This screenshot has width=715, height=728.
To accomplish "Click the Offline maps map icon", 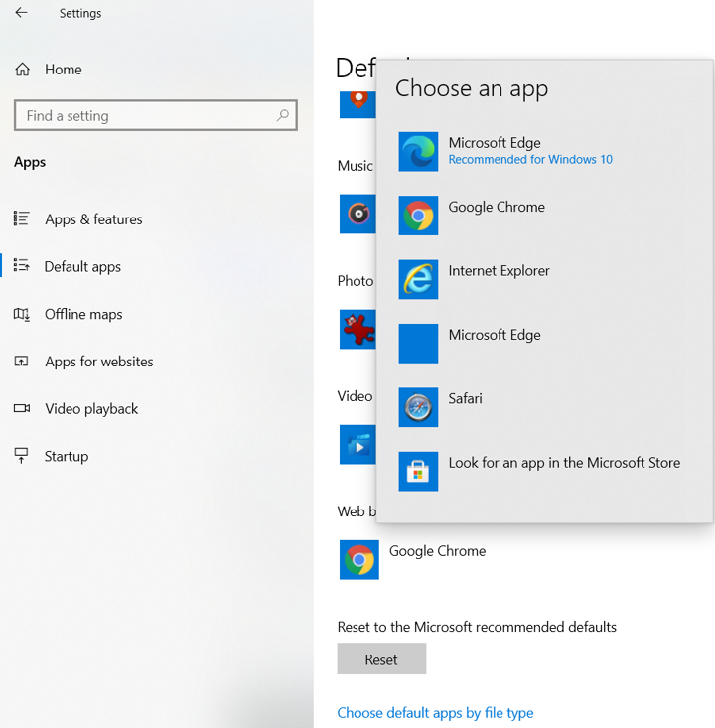I will point(22,314).
